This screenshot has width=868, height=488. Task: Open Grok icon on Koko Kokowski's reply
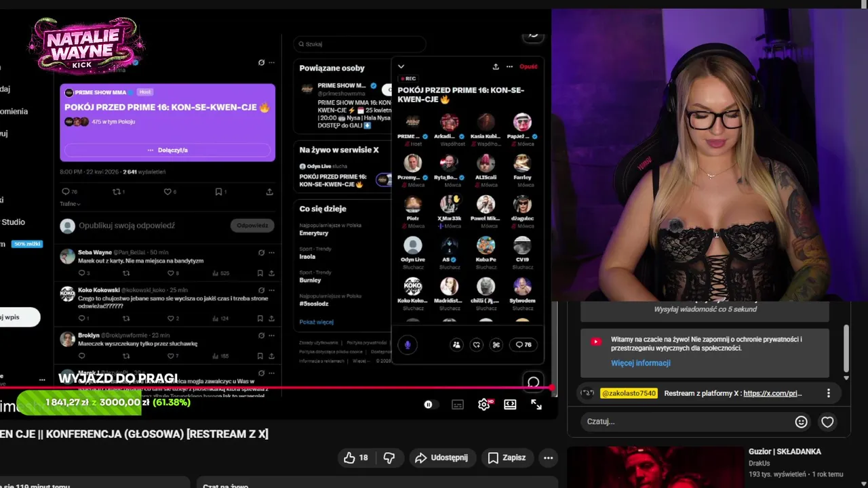tap(261, 289)
